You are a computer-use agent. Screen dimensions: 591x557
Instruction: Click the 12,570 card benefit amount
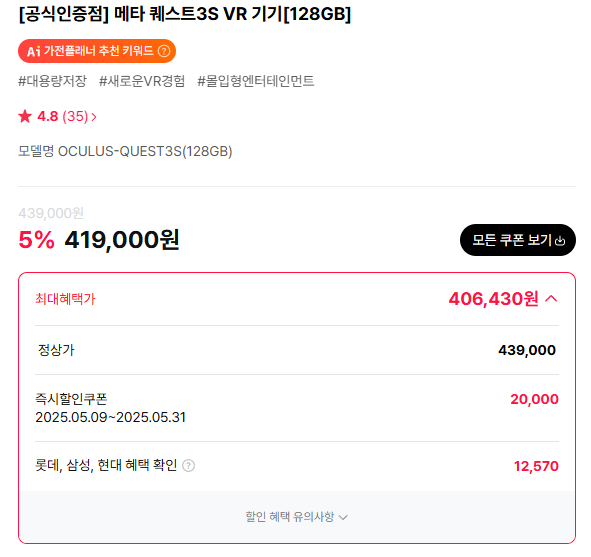536,466
